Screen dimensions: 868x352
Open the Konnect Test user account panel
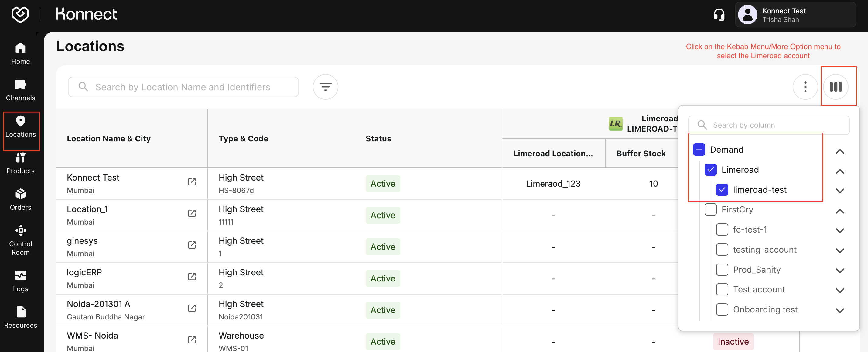[x=795, y=15]
